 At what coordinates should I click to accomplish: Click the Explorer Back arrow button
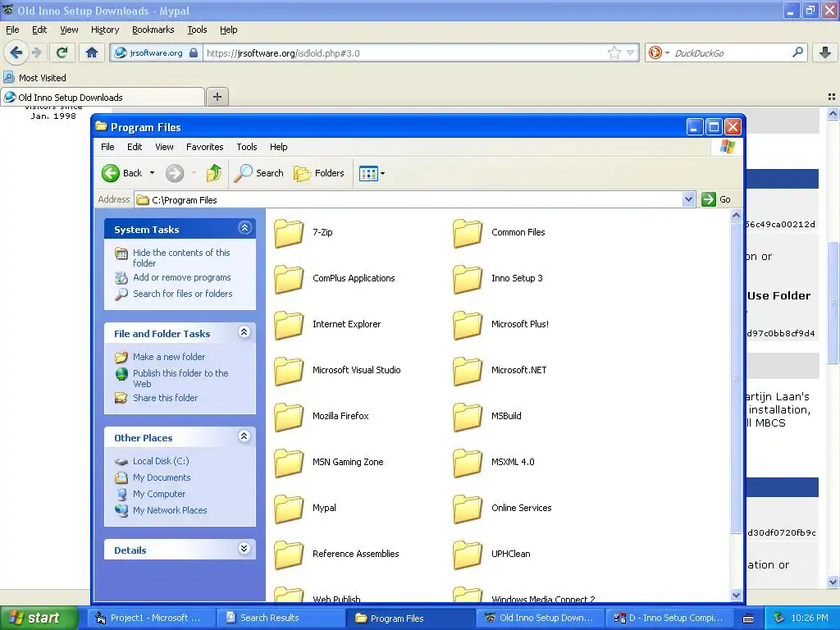(111, 173)
